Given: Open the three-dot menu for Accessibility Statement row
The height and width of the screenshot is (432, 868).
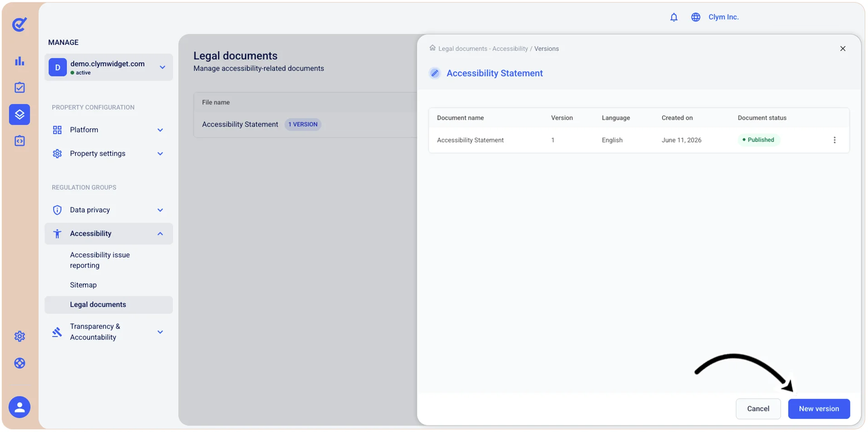Looking at the screenshot, I should 834,140.
